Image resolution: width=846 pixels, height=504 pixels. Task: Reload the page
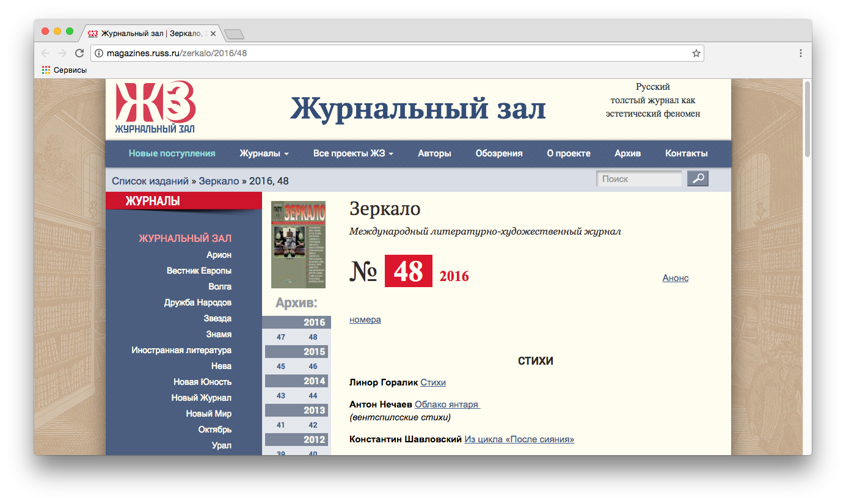point(79,53)
